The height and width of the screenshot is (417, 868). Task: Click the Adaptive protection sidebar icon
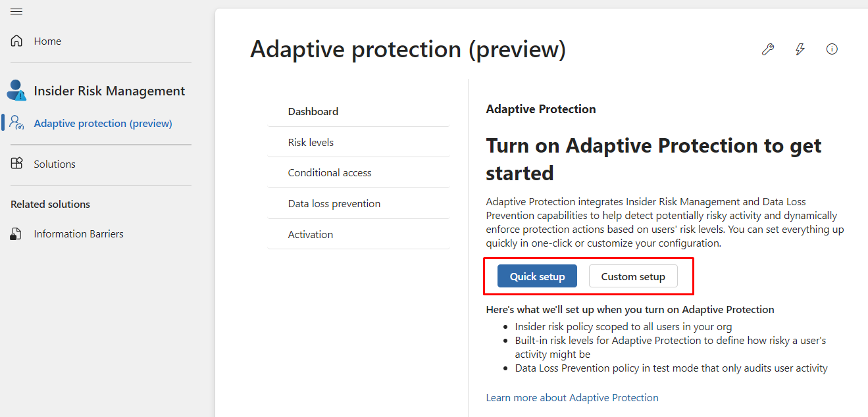pos(17,123)
